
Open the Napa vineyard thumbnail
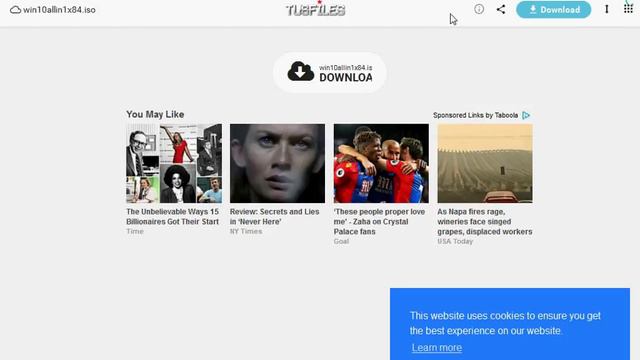(485, 163)
